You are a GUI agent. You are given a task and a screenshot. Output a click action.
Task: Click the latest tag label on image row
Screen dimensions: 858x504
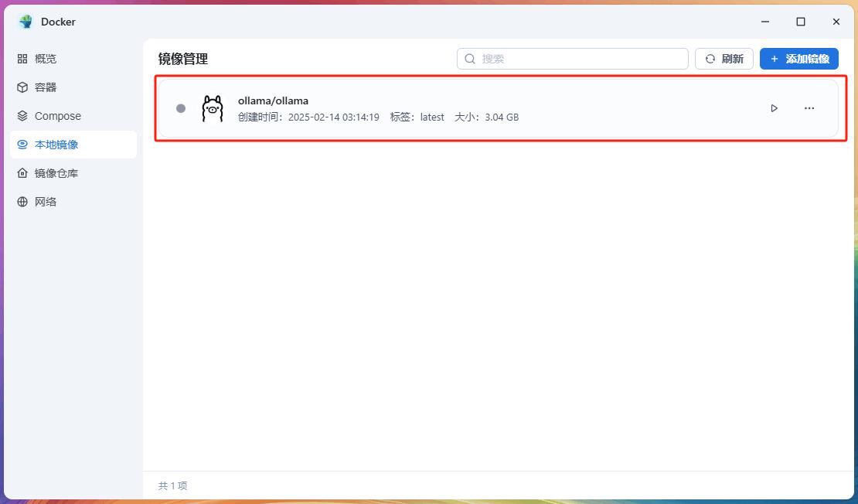pyautogui.click(x=432, y=117)
